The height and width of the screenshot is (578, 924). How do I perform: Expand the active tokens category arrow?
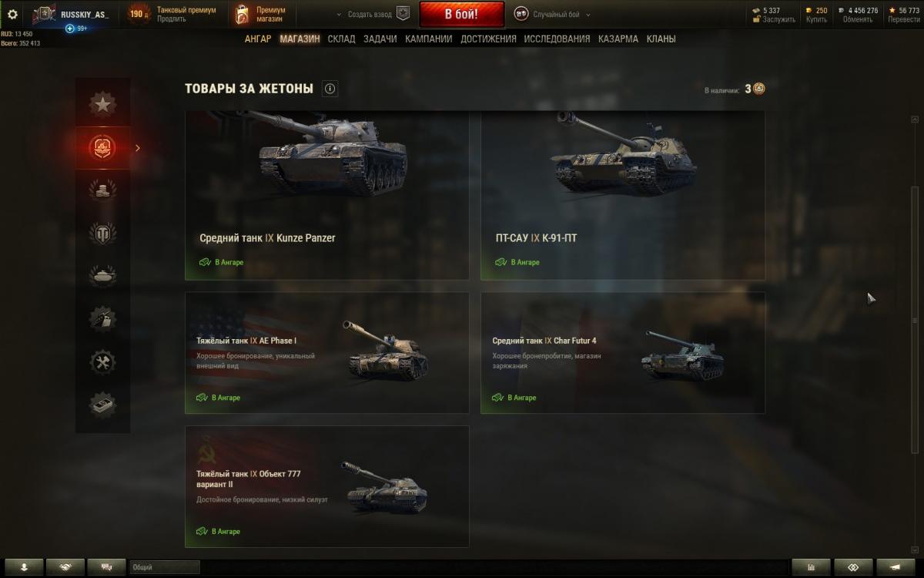pyautogui.click(x=138, y=147)
